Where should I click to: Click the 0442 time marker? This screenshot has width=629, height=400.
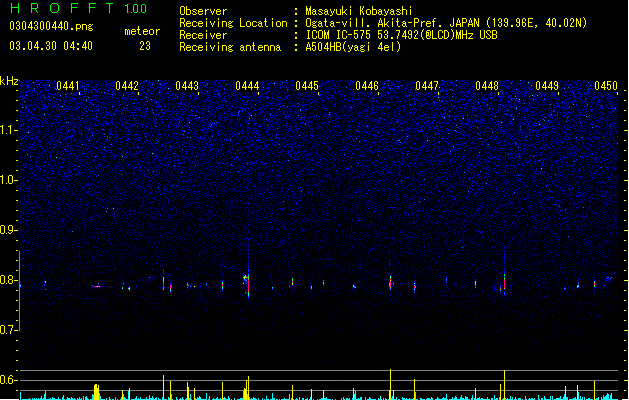127,86
